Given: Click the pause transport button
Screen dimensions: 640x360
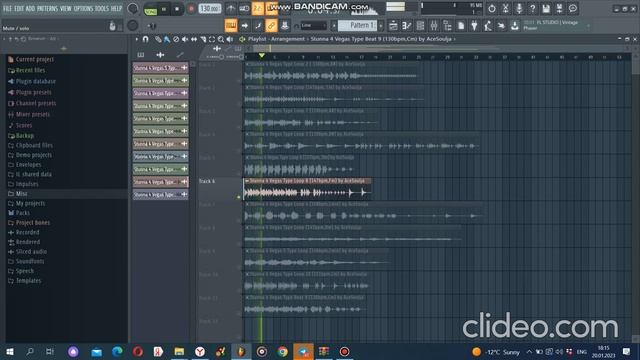Looking at the screenshot, I should pyautogui.click(x=164, y=9).
